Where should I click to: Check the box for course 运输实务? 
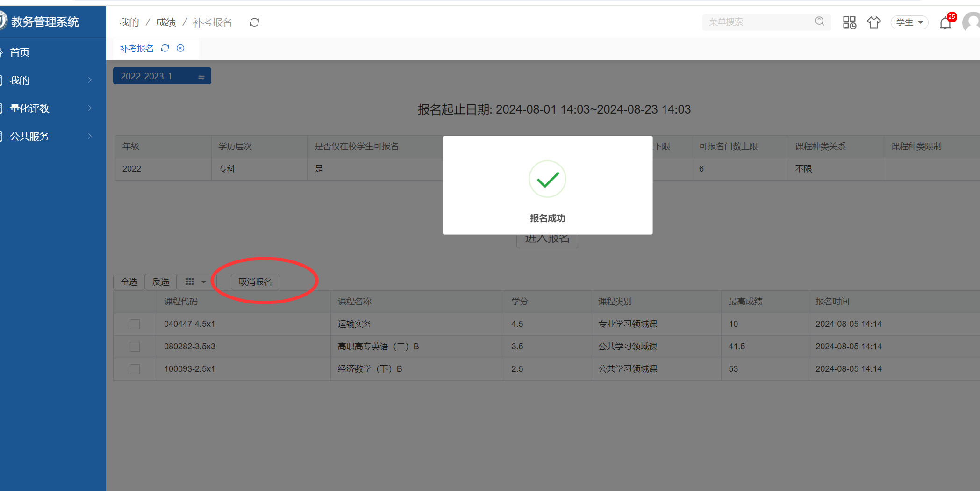click(135, 324)
